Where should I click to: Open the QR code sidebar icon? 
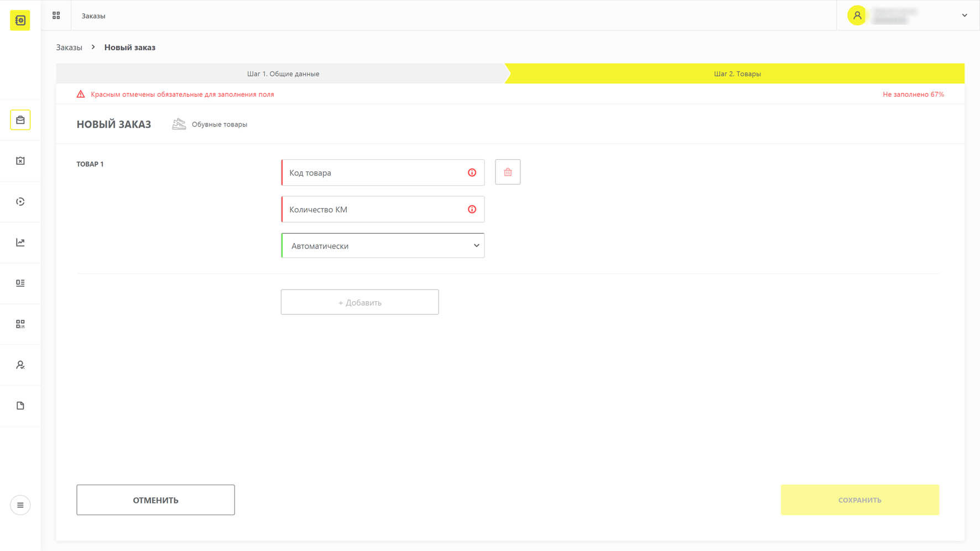tap(20, 324)
